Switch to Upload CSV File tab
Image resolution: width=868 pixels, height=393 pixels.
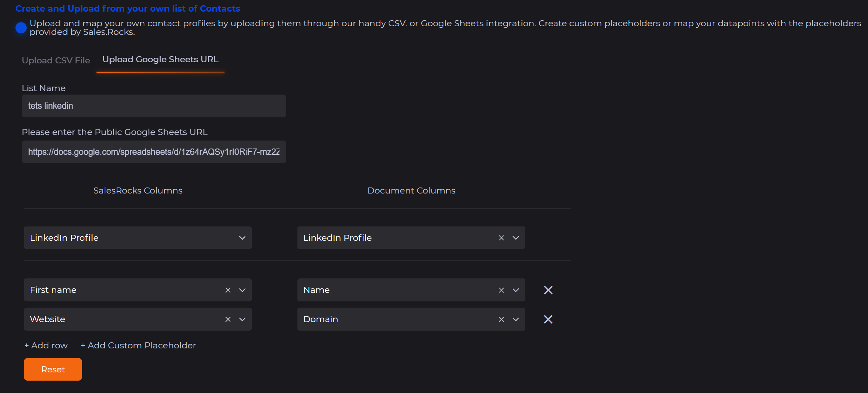point(56,60)
